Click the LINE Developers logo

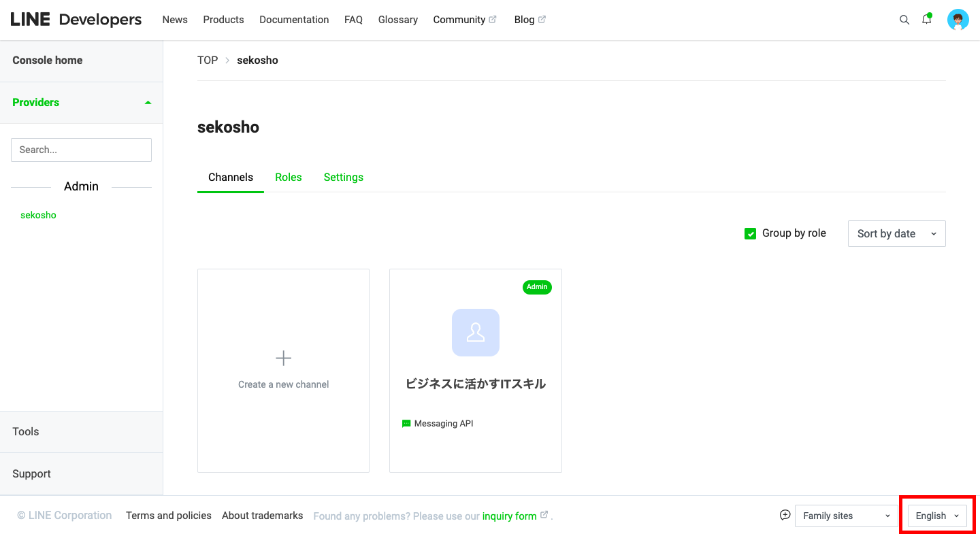[75, 19]
